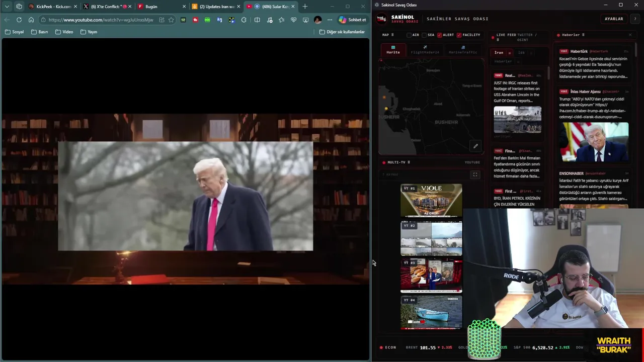Open Sosyal bookmarks folder
The width and height of the screenshot is (644, 362).
pos(14,32)
